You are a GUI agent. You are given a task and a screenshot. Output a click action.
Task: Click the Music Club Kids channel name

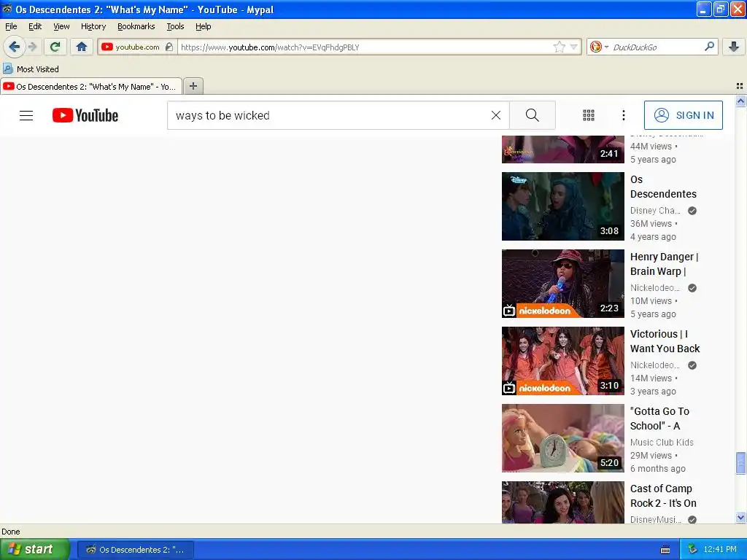pos(662,443)
